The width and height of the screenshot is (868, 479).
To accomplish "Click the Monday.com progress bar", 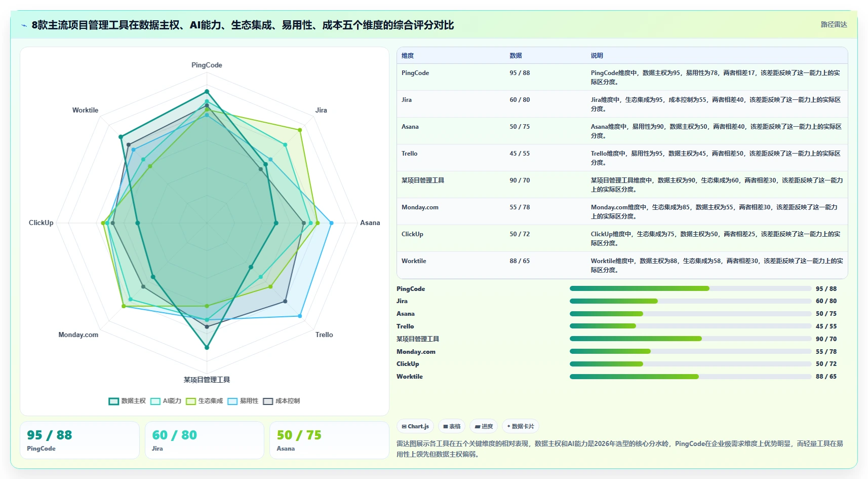I will tap(690, 351).
